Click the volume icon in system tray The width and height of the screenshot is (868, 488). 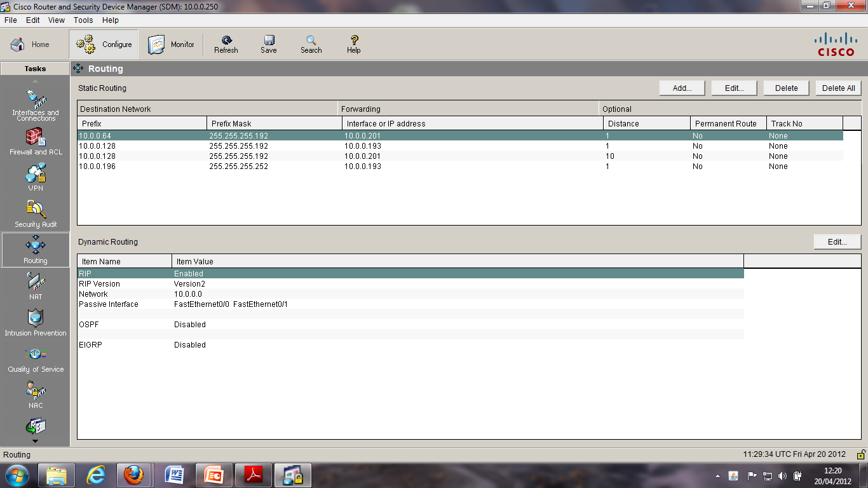(x=782, y=475)
